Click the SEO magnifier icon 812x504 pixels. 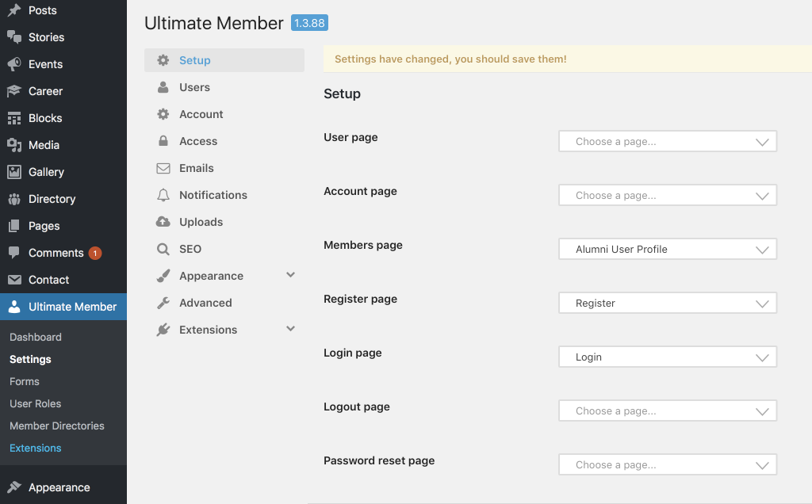[x=163, y=249]
